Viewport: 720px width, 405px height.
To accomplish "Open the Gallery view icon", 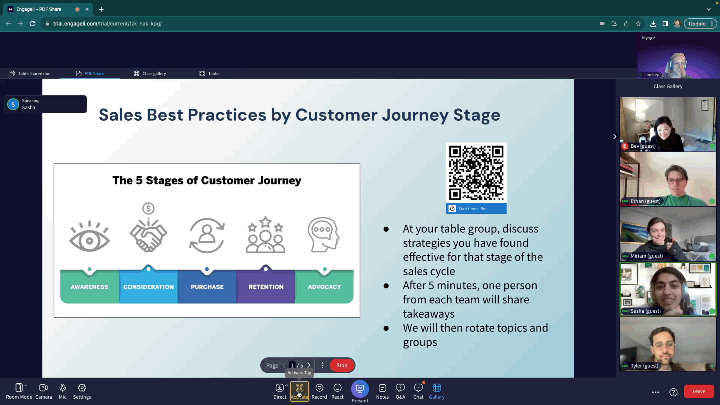I will tap(437, 389).
